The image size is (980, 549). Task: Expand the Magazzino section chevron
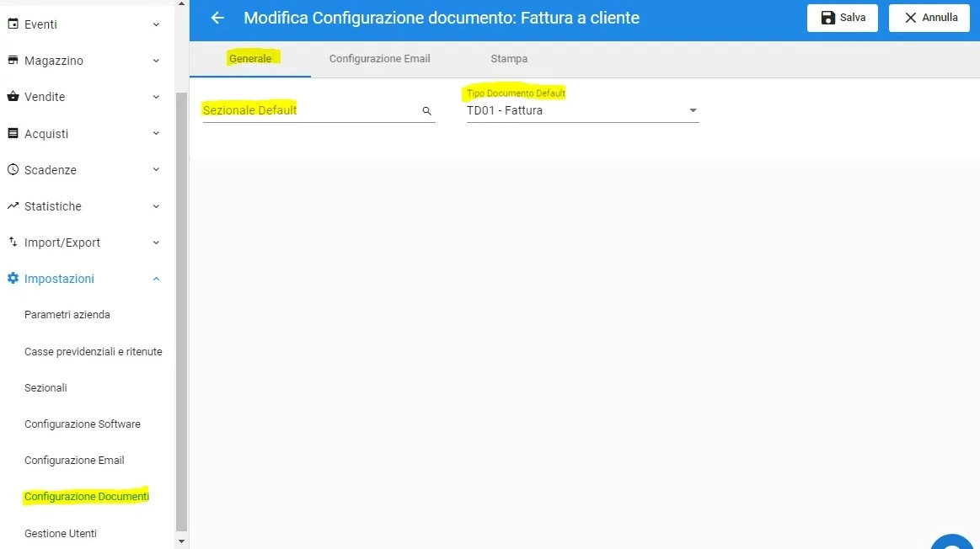click(156, 61)
